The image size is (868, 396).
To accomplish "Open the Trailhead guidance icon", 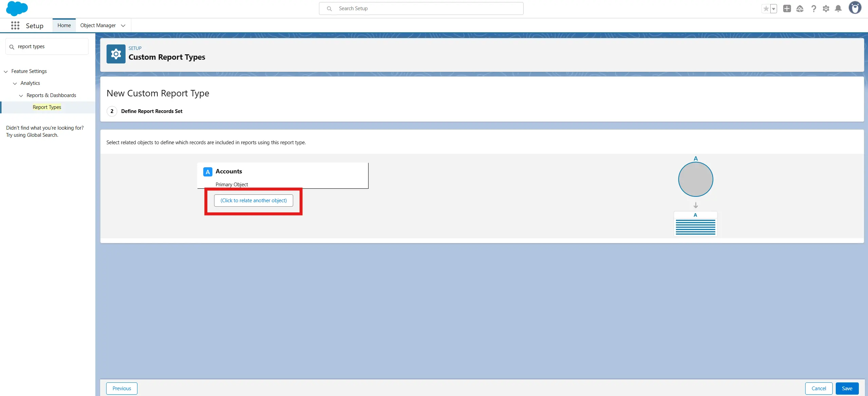I will [800, 9].
